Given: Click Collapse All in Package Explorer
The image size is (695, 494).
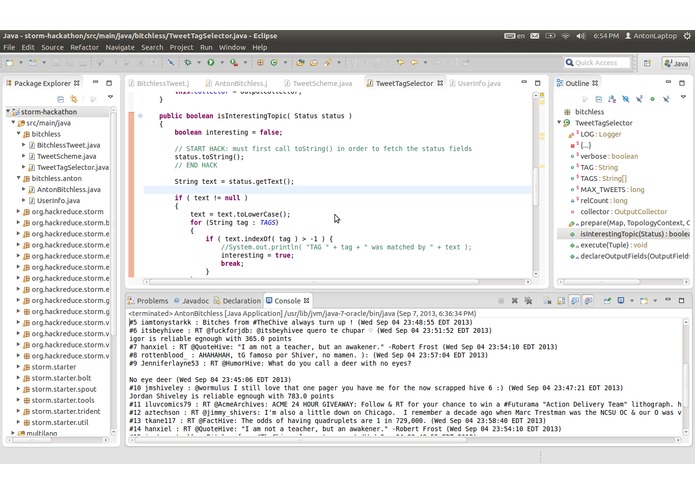Looking at the screenshot, I should pos(61,99).
